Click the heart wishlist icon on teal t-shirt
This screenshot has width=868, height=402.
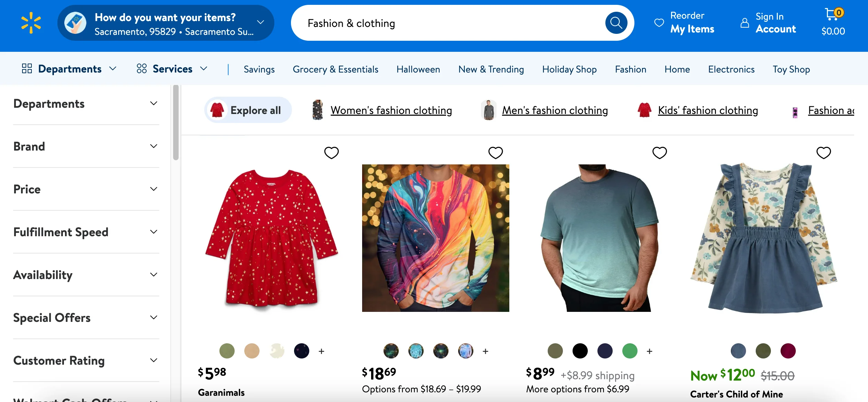point(660,153)
